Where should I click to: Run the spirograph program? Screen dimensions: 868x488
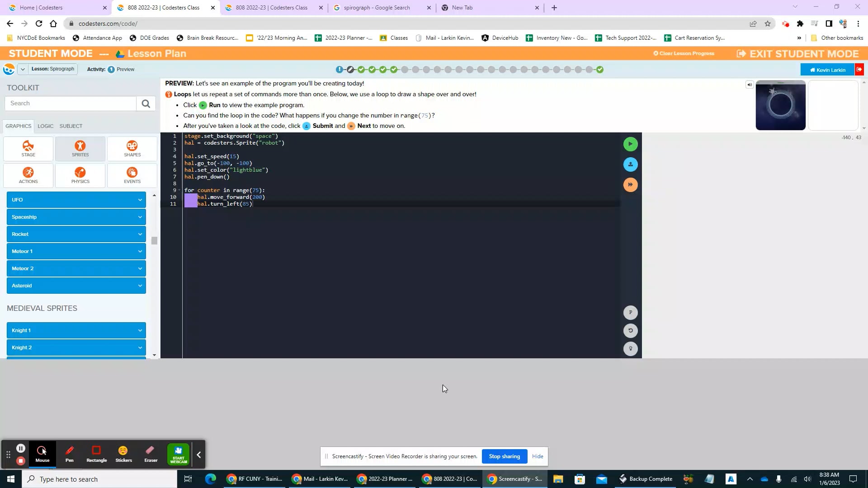(630, 144)
